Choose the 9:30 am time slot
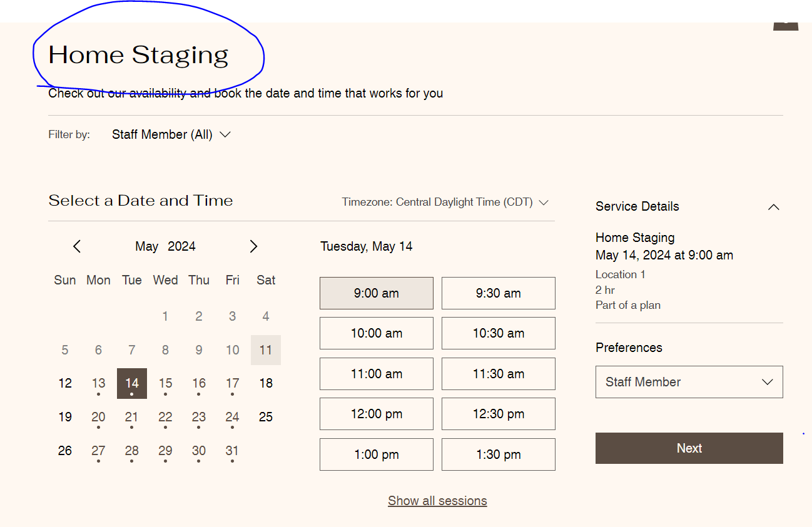812x527 pixels. (x=498, y=293)
